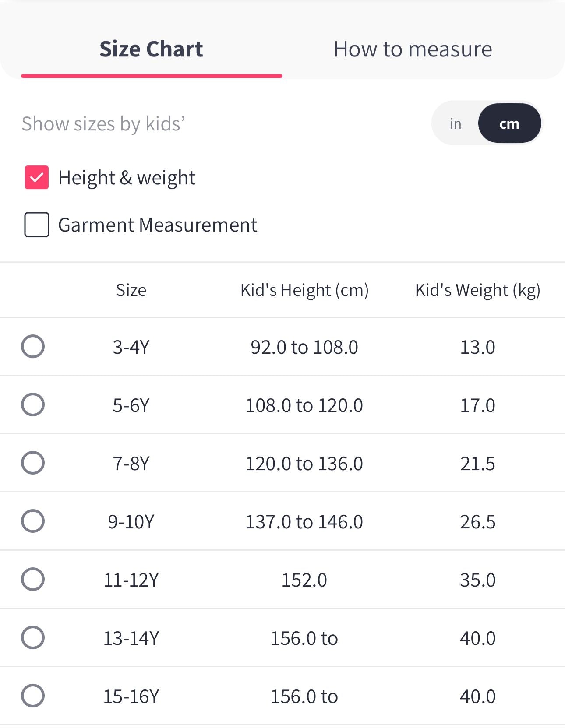Click the Height & weight label
Image resolution: width=565 pixels, height=728 pixels.
[127, 178]
